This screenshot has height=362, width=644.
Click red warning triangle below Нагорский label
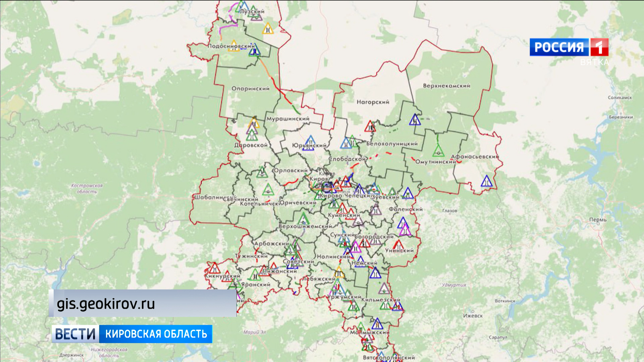tap(370, 127)
